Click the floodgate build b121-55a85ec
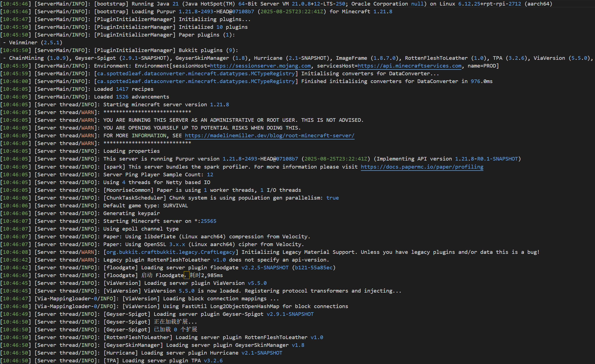 [x=314, y=268]
